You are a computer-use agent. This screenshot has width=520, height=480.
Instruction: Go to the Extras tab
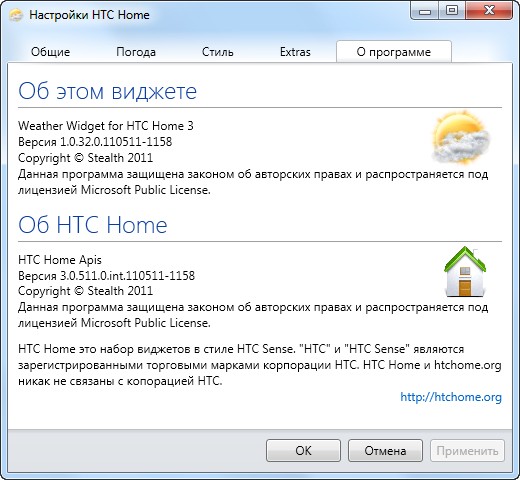coord(295,52)
